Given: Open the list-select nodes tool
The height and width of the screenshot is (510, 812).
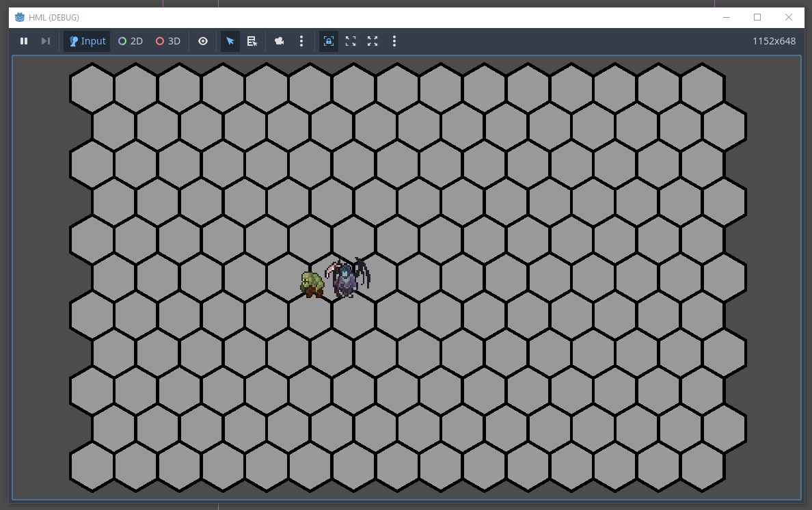Looking at the screenshot, I should [252, 41].
